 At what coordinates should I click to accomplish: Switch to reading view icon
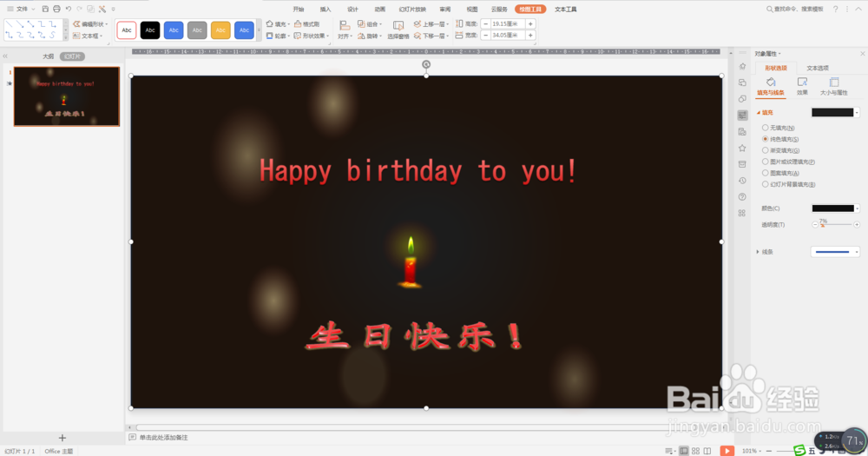(707, 451)
